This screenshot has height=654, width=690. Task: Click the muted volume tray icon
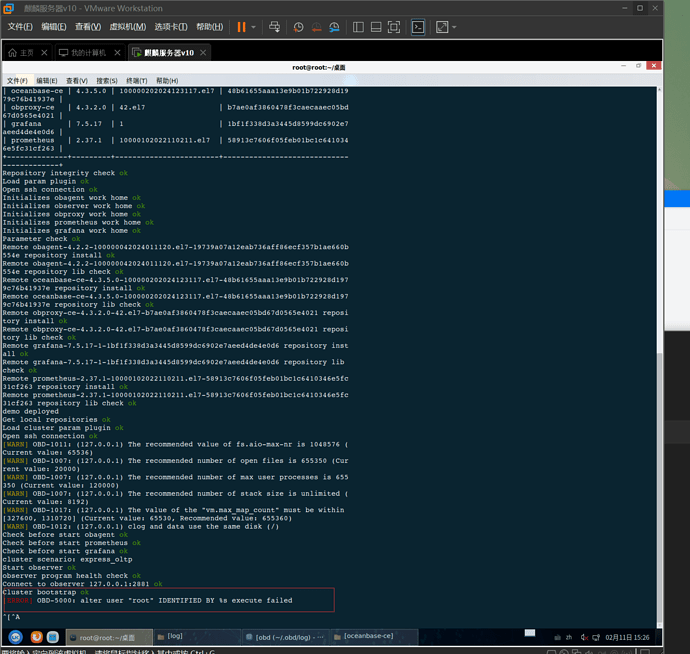pos(584,637)
